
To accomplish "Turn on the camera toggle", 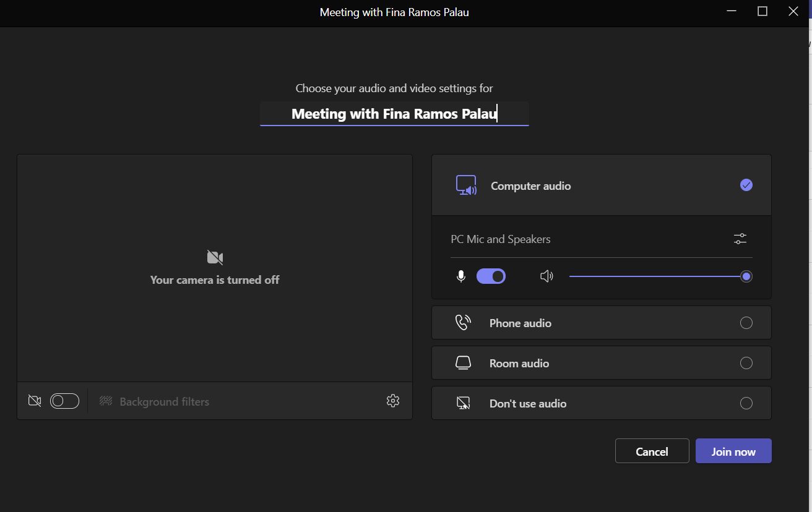I will tap(64, 401).
